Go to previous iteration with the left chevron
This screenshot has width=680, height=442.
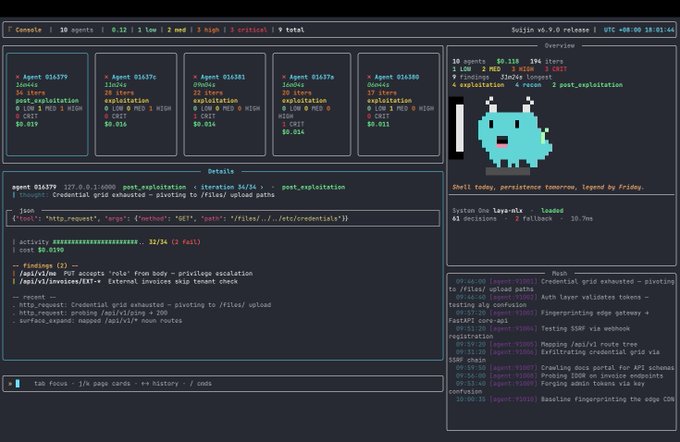pos(195,187)
